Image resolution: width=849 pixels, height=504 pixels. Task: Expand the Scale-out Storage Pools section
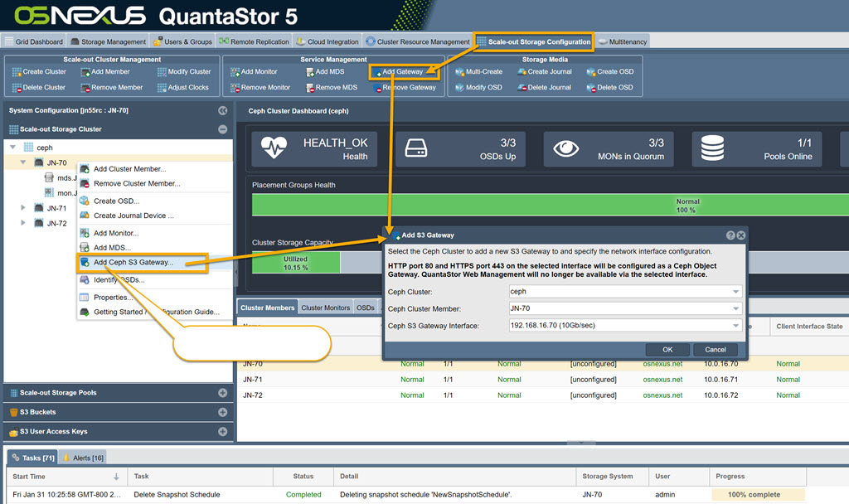(222, 393)
